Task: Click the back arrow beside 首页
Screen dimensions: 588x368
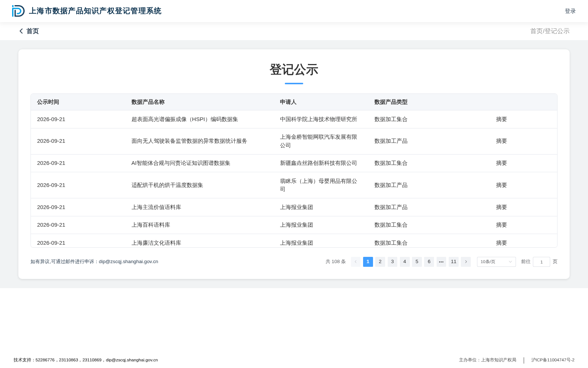Action: click(21, 31)
